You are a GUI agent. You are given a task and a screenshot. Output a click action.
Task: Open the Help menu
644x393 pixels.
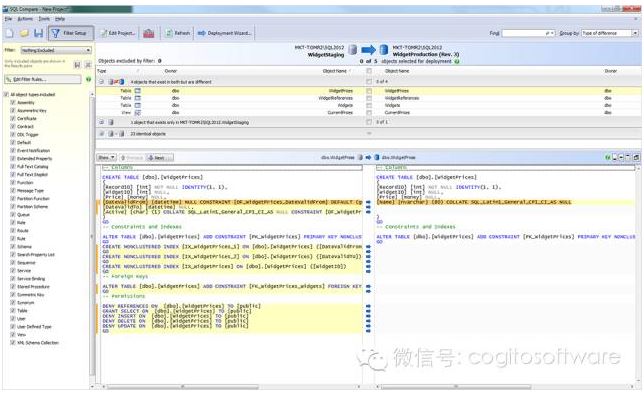click(60, 19)
